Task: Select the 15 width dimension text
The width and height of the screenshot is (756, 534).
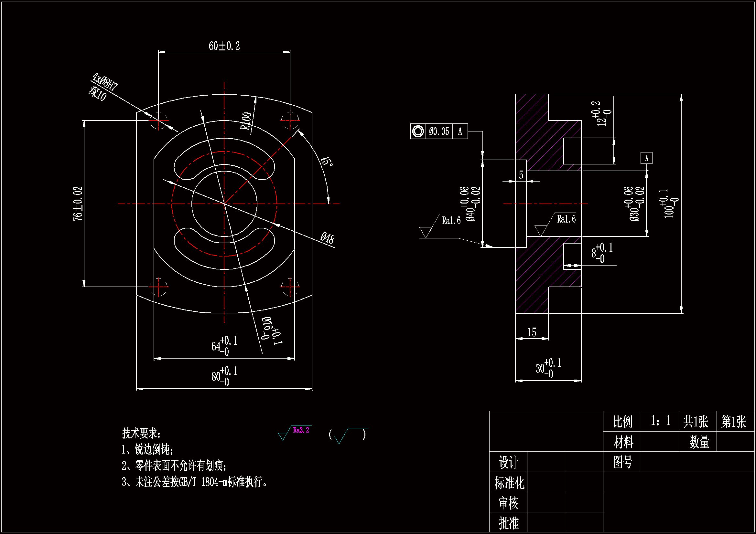Action: [x=532, y=332]
